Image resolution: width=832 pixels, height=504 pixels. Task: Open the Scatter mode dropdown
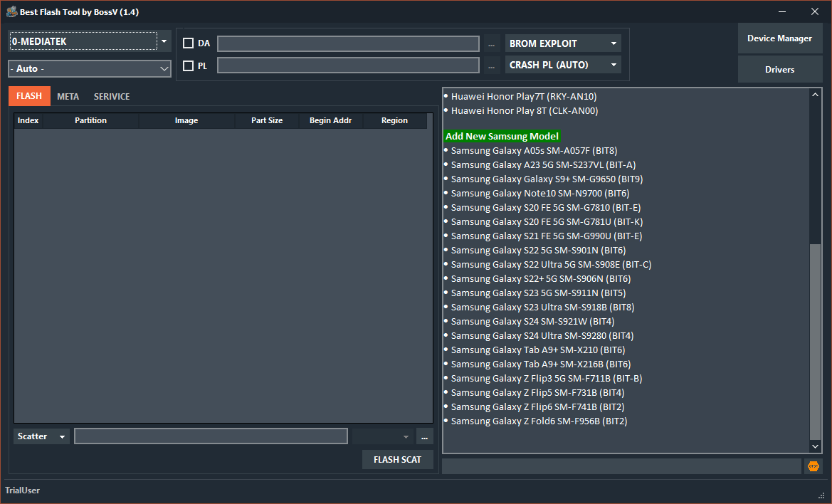click(41, 436)
